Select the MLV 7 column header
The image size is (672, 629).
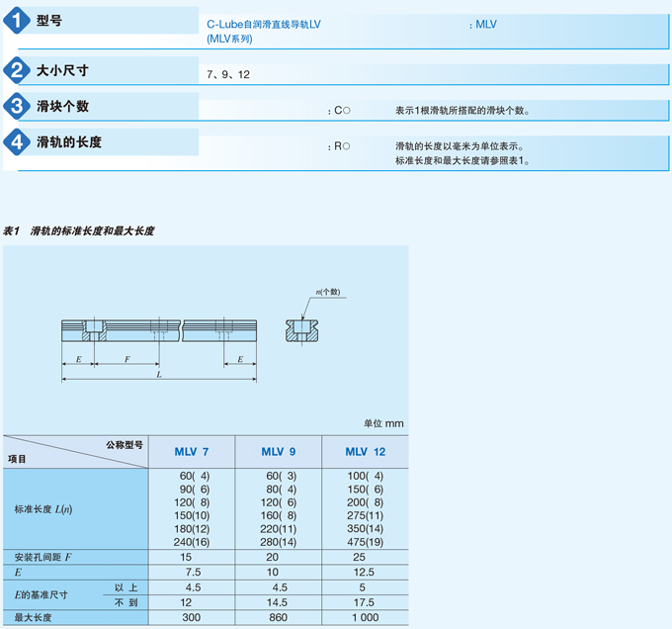click(x=192, y=452)
